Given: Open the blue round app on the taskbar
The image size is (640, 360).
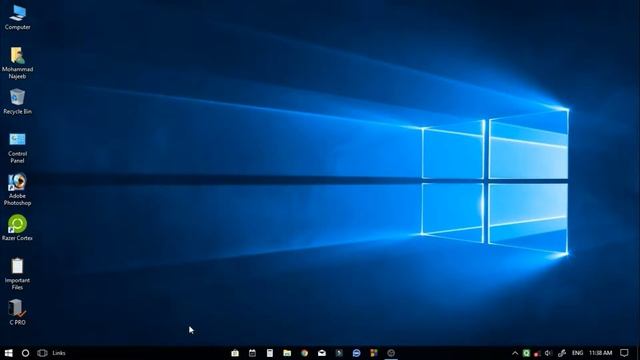Looking at the screenshot, I should tap(356, 353).
